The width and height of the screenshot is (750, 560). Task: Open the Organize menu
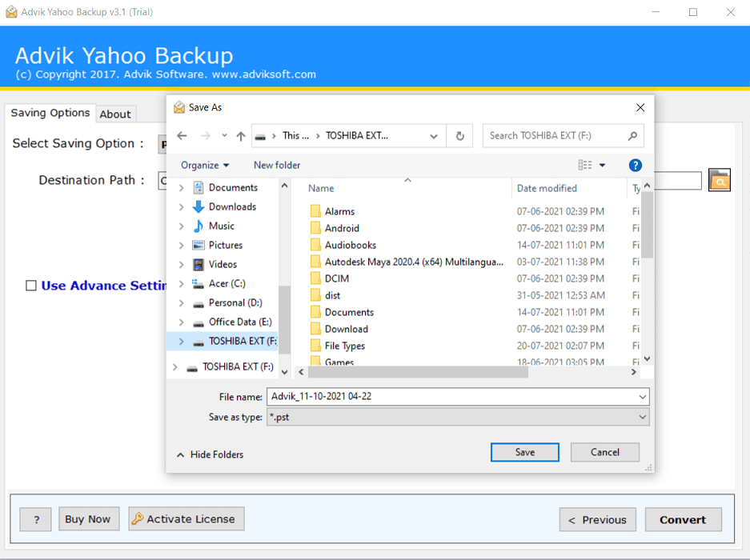click(205, 165)
